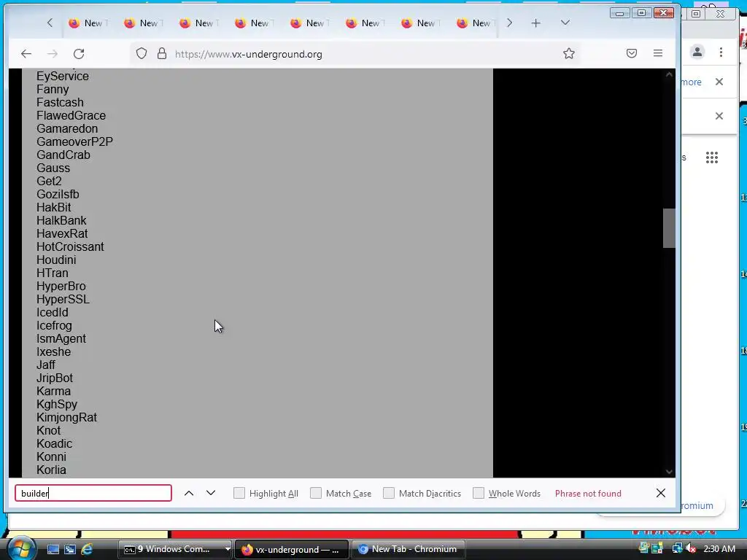This screenshot has height=560, width=747.
Task: Reload the vx-underground page
Action: pyautogui.click(x=79, y=54)
